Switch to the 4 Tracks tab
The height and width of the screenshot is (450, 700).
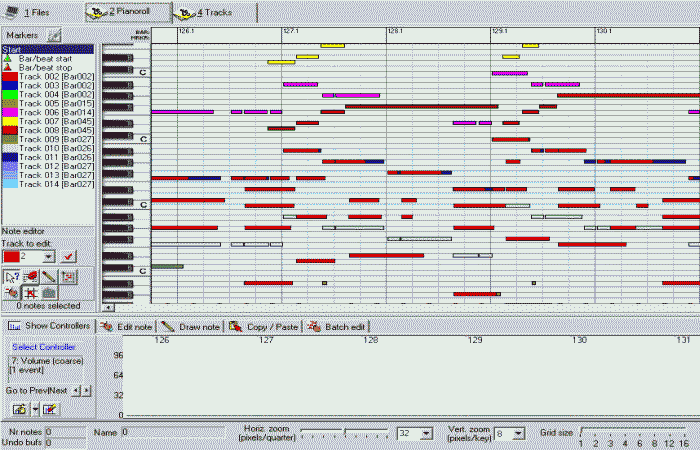click(x=212, y=12)
